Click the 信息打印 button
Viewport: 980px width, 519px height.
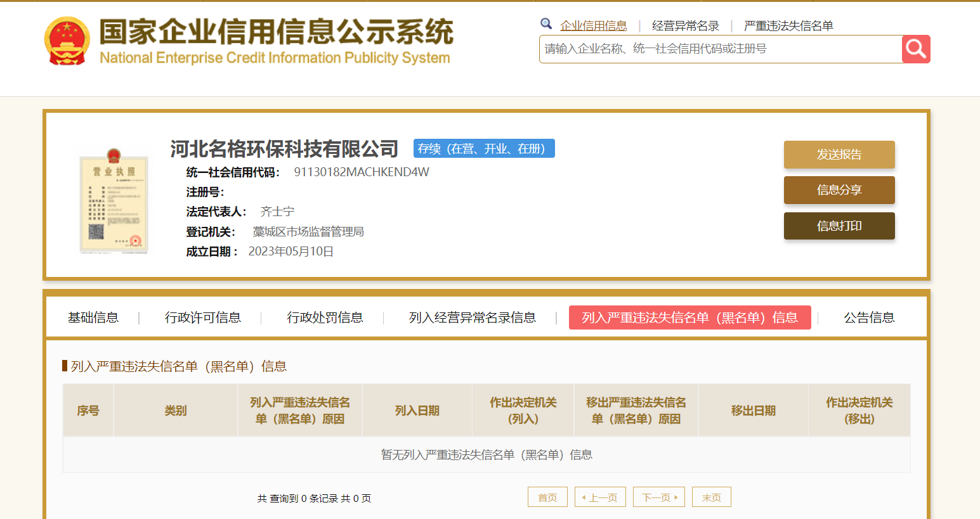(x=839, y=226)
